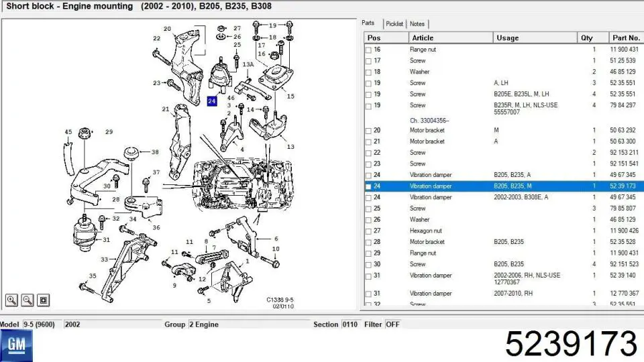Check box for Pos 20 Motor bracket
Image resolution: width=644 pixels, height=362 pixels.
(368, 131)
